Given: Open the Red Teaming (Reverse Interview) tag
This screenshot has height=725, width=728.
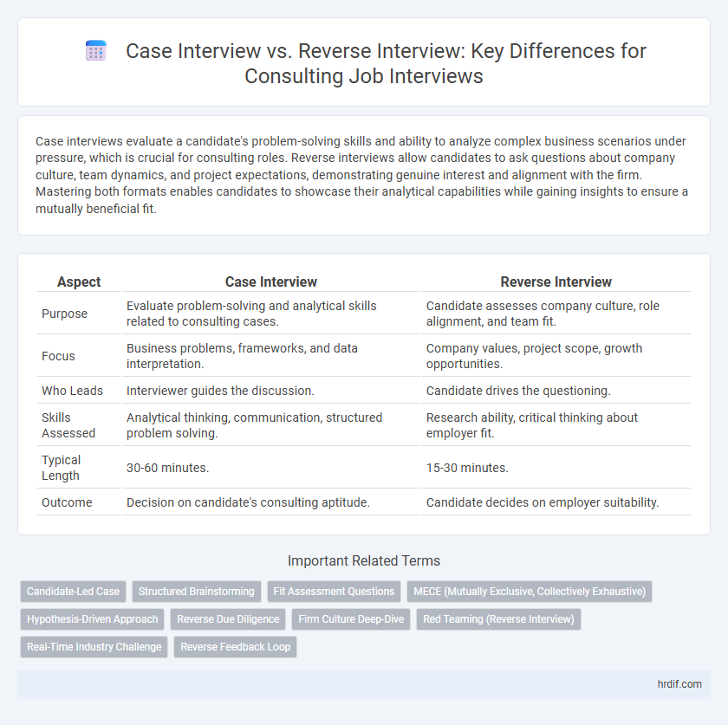Looking at the screenshot, I should pos(498,619).
